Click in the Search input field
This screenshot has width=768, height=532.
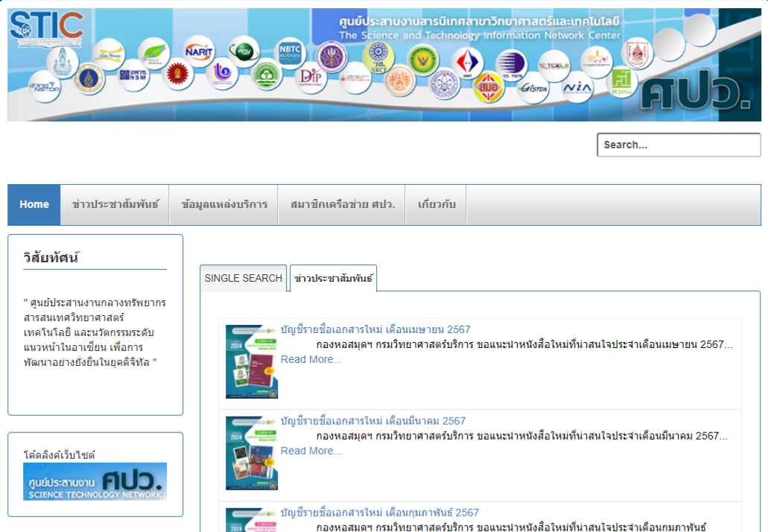[x=678, y=145]
